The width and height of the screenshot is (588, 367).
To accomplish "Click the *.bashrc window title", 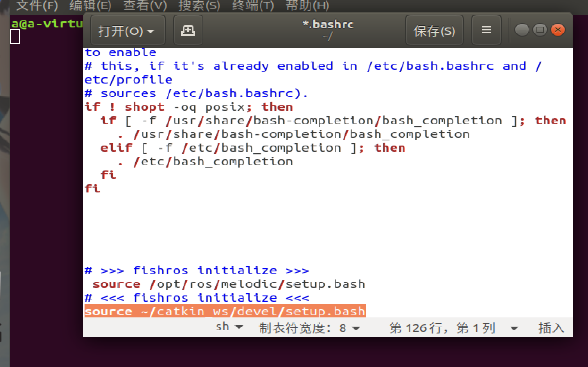I will click(328, 25).
